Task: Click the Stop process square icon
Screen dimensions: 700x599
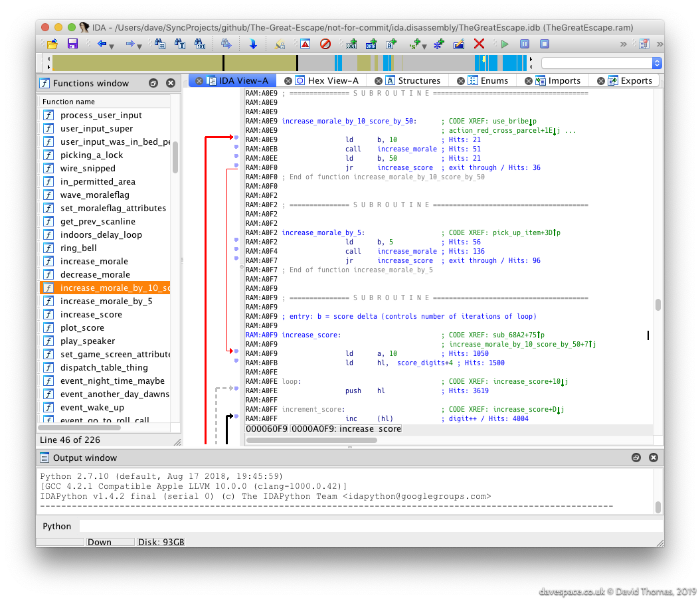Action: coord(544,44)
